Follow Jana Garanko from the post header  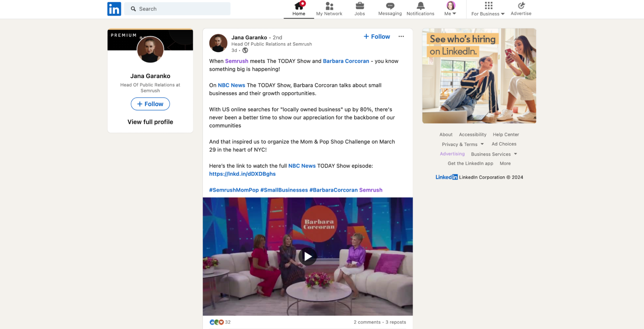coord(377,37)
